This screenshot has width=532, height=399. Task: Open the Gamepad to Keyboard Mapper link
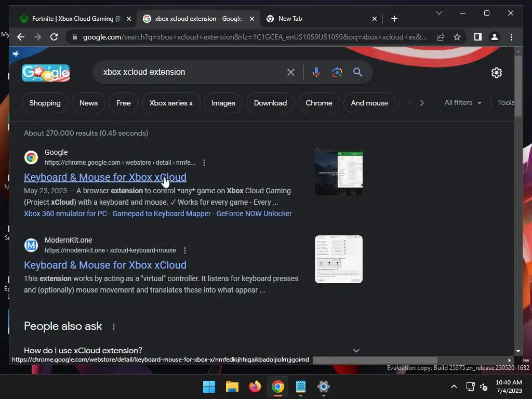pos(162,214)
